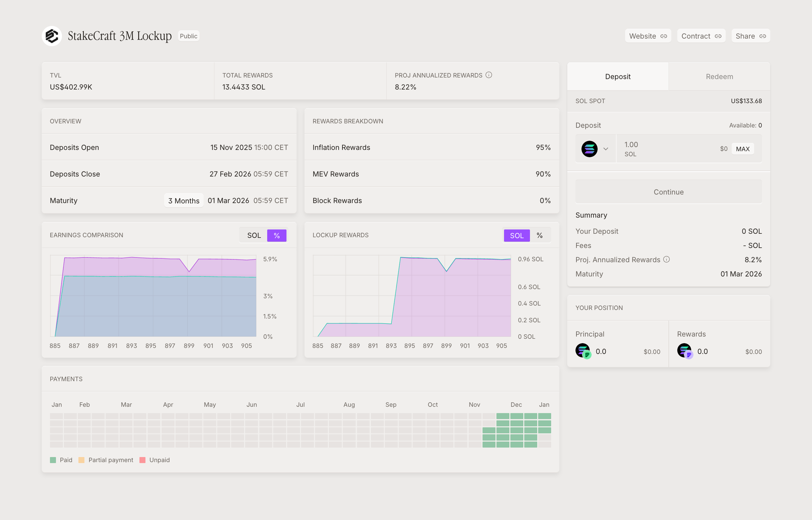Viewport: 812px width, 520px height.
Task: Click the Solana token icon in deposit field
Action: pos(589,149)
